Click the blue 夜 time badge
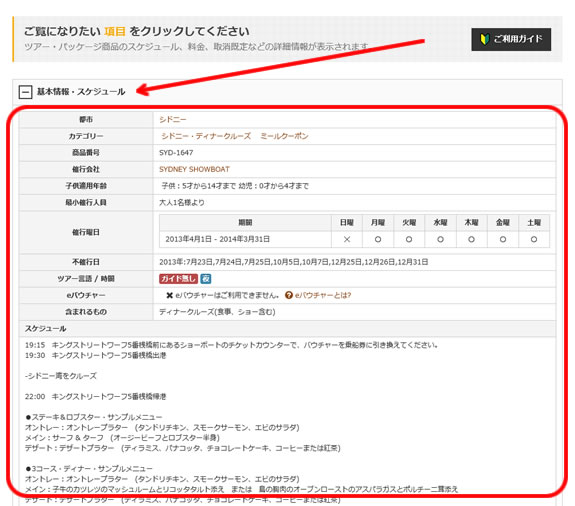Viewport: 575px width, 506px height. 206,279
